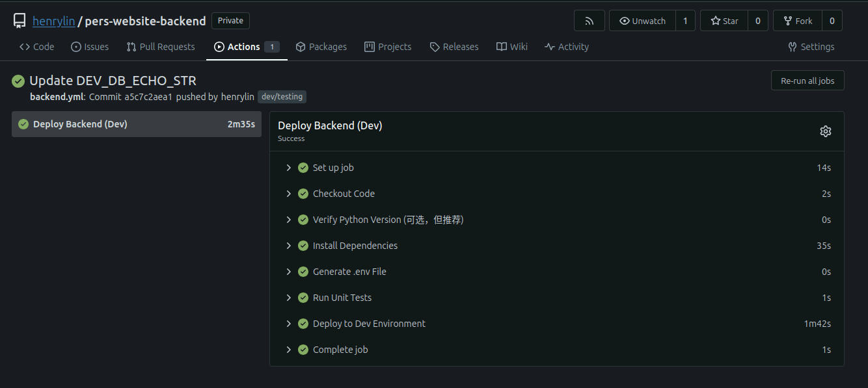Switch to the Pull Requests tab

coord(161,47)
